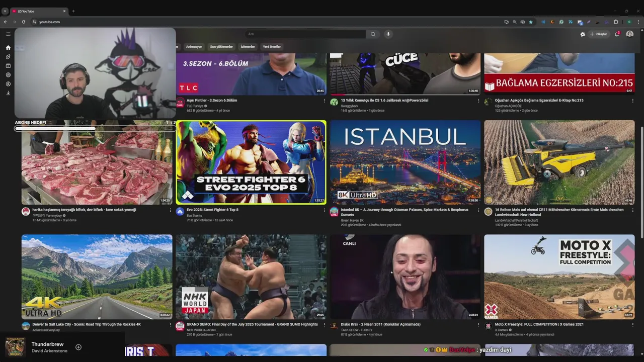The width and height of the screenshot is (644, 362).
Task: Open options menu for Evo 2025 video
Action: coord(325,210)
